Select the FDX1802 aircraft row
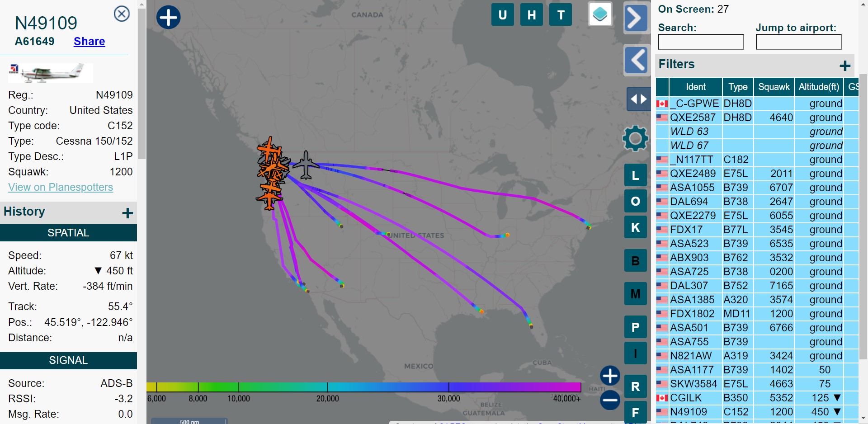The width and height of the screenshot is (868, 424). coord(757,314)
